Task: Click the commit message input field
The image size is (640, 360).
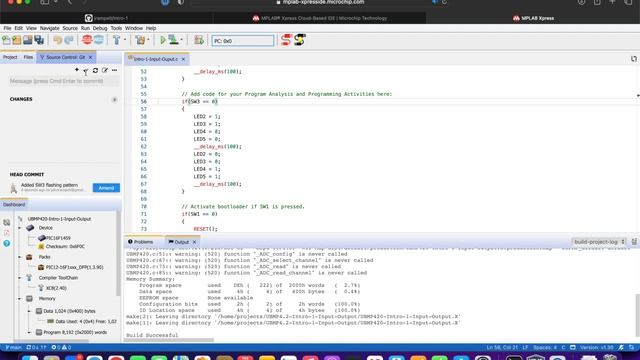Action: point(64,81)
